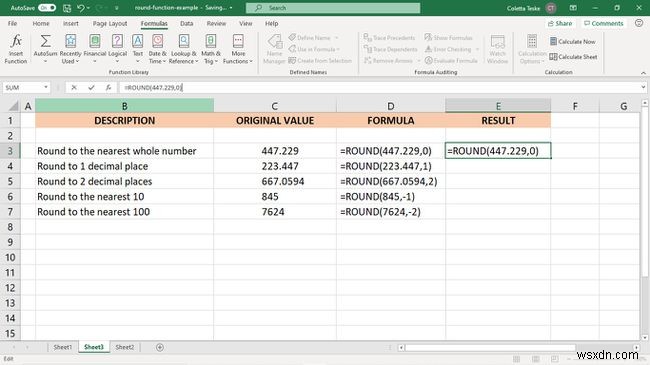Click cell with value 223.447
650x365 pixels.
pos(275,166)
